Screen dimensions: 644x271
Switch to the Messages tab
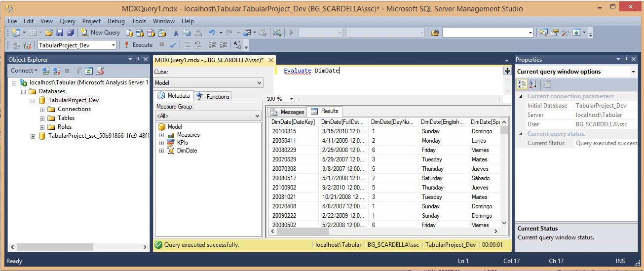point(287,112)
